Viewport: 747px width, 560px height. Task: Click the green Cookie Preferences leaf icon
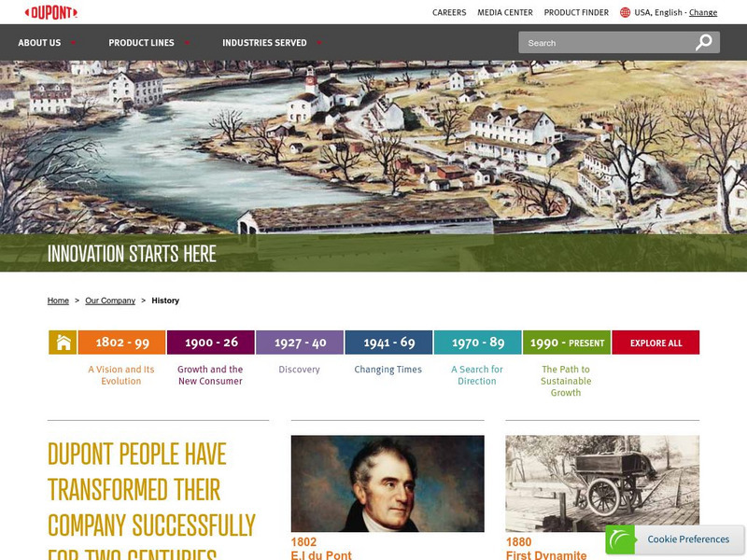point(620,539)
